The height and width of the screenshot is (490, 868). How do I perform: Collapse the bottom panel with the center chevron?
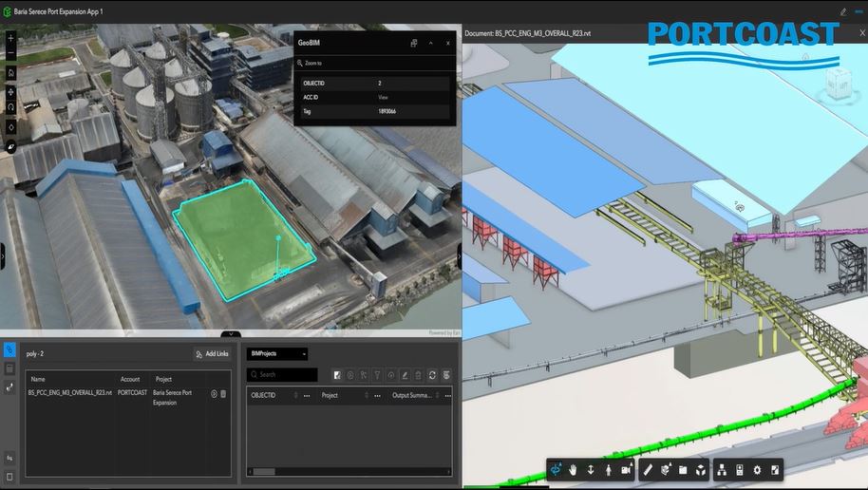tap(231, 334)
